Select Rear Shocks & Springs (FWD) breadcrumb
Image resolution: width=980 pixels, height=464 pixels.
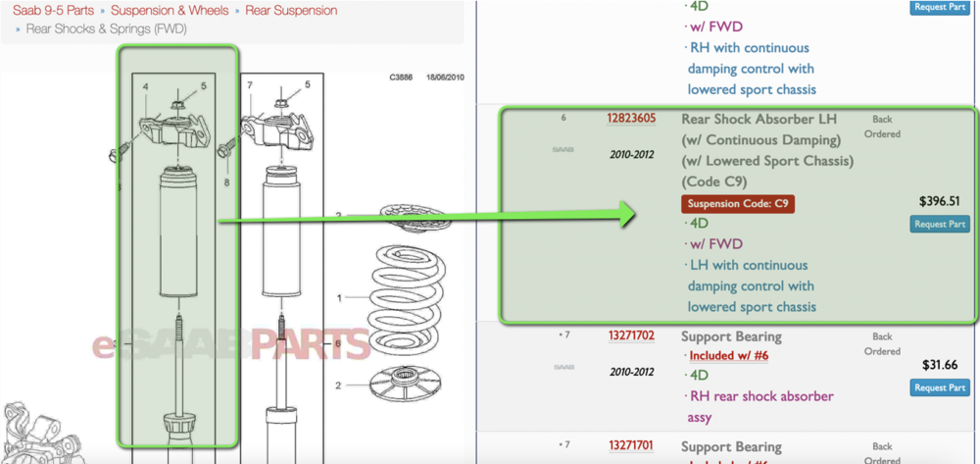click(x=106, y=28)
